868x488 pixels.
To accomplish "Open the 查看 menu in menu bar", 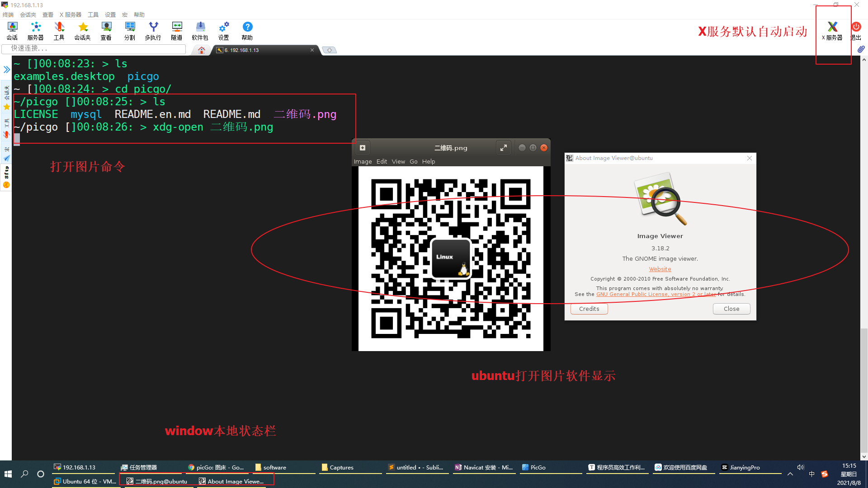I will 48,14.
